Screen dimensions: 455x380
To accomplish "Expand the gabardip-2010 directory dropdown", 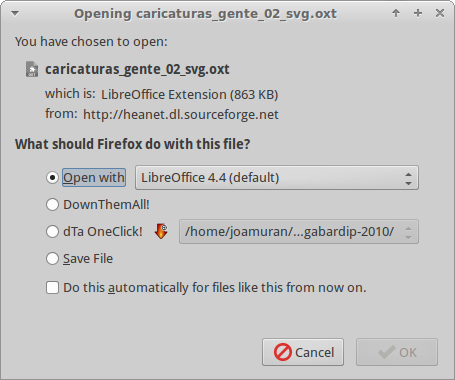I will pos(299,231).
